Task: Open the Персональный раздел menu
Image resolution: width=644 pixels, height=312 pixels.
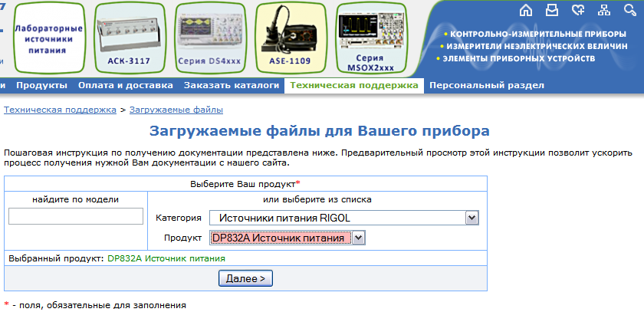Action: [487, 85]
